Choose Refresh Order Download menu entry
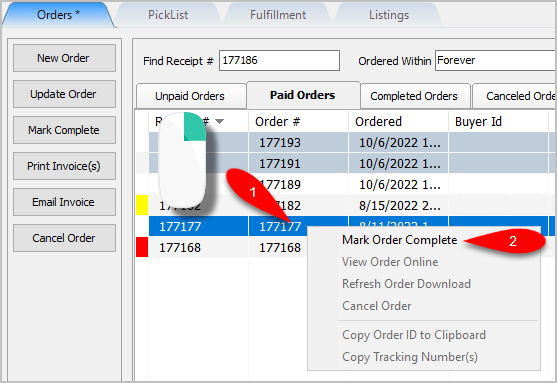557x383 pixels. point(406,284)
